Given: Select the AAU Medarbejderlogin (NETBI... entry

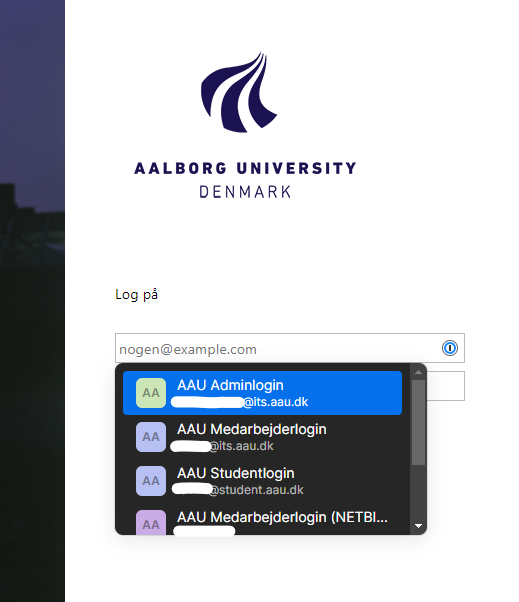Looking at the screenshot, I should 262,519.
